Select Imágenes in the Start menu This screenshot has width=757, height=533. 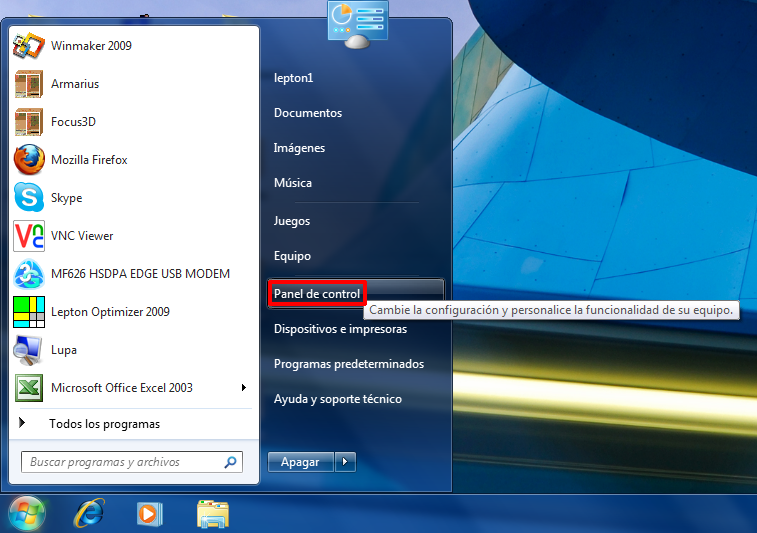299,148
